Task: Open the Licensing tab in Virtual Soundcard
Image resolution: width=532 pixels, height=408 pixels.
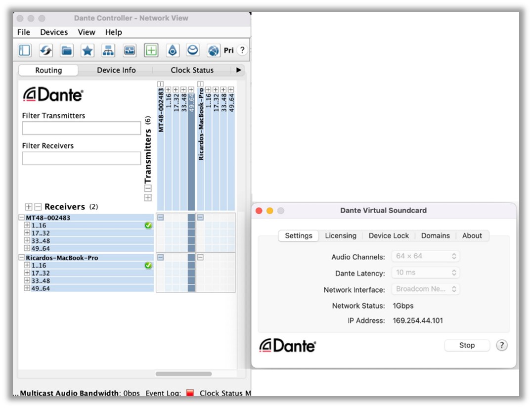Action: [340, 236]
